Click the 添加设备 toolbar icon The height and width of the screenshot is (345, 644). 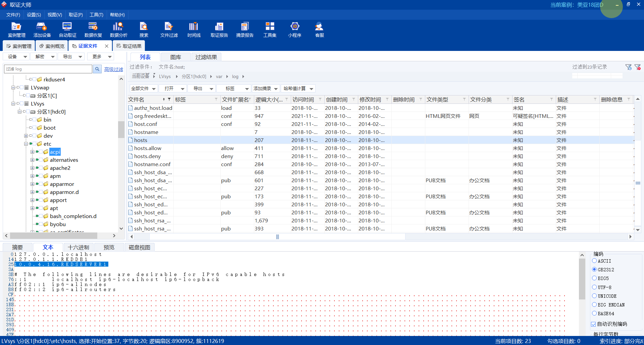(x=42, y=29)
